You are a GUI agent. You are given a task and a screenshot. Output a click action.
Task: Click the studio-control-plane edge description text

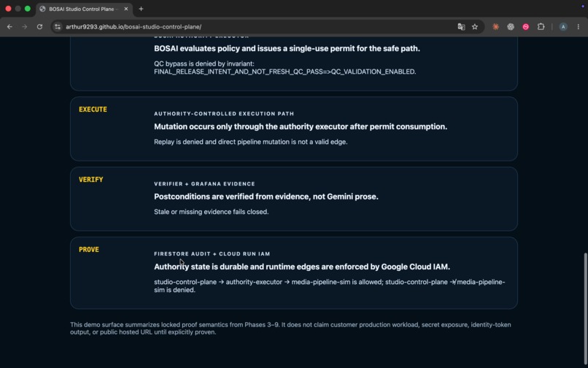coord(329,285)
